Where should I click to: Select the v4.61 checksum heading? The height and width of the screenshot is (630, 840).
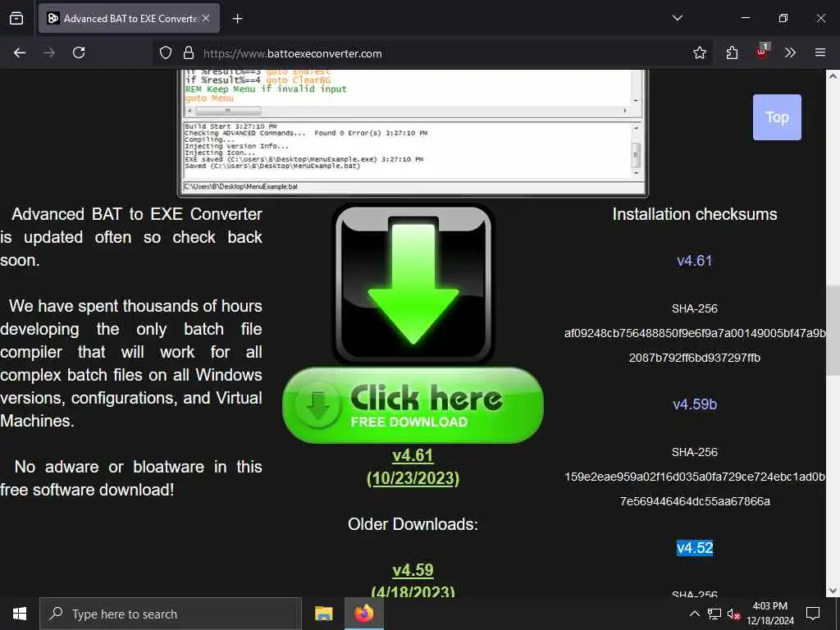(694, 261)
